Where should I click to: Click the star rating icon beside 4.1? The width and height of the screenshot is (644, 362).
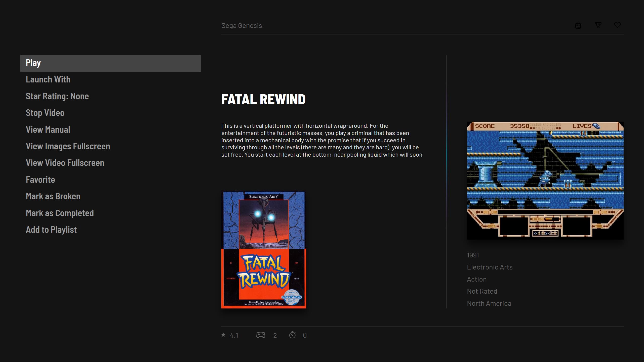click(x=223, y=335)
